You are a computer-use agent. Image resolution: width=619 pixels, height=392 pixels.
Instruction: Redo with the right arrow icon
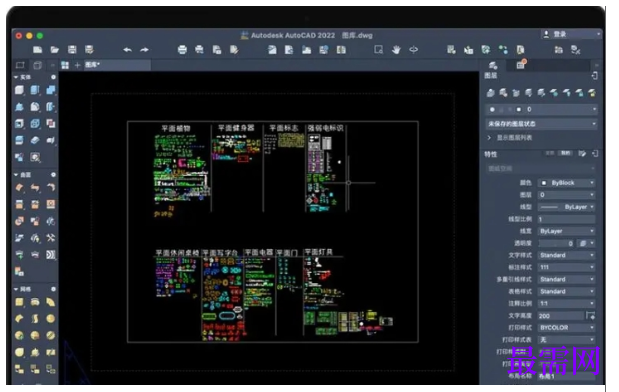pos(144,50)
